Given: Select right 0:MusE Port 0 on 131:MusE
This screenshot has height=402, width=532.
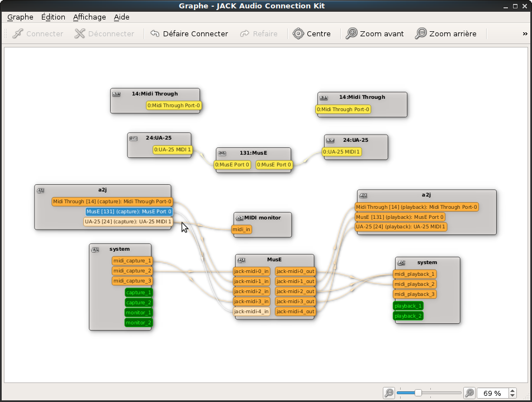Looking at the screenshot, I should coord(274,165).
